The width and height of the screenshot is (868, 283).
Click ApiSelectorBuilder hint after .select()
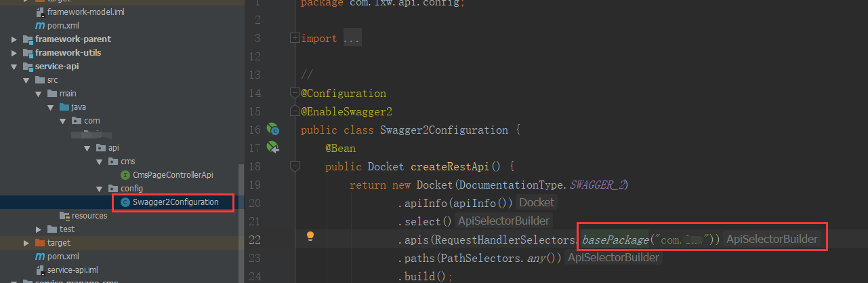(503, 221)
